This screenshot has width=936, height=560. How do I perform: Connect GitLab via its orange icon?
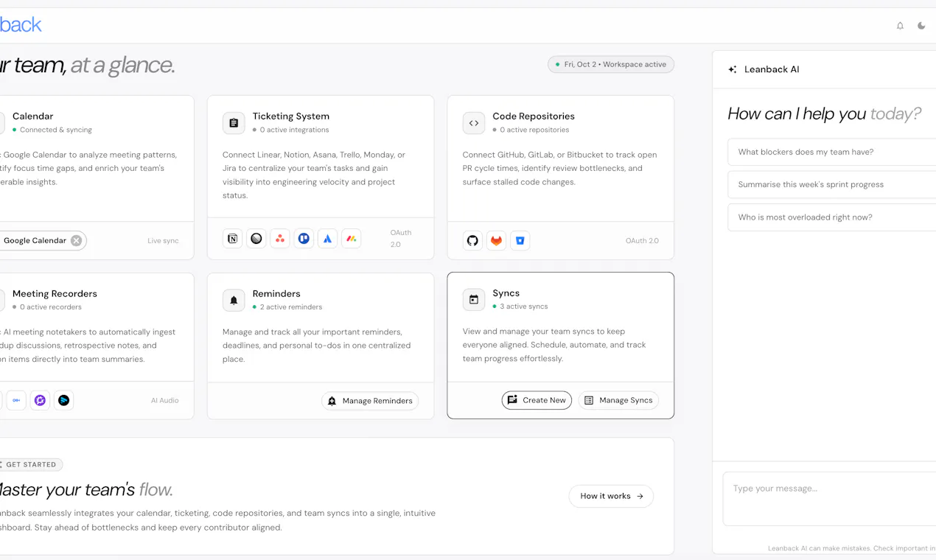click(x=497, y=241)
